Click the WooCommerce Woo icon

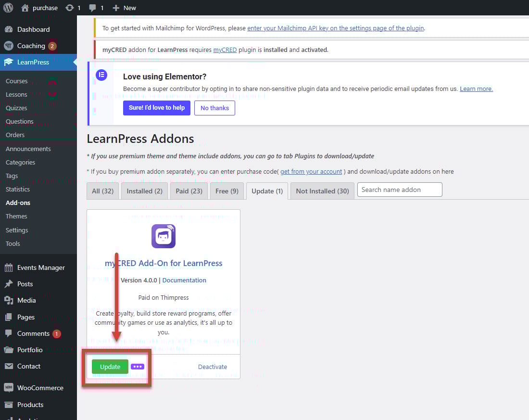(x=9, y=388)
